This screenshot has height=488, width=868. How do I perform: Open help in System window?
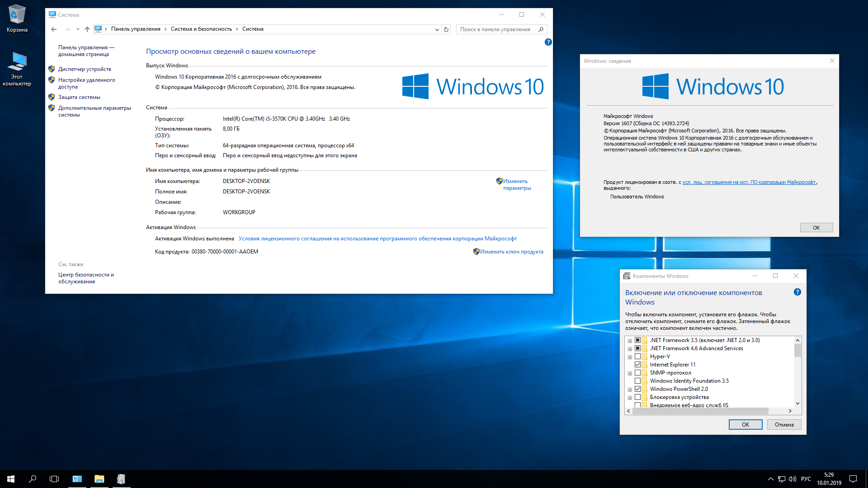[548, 42]
